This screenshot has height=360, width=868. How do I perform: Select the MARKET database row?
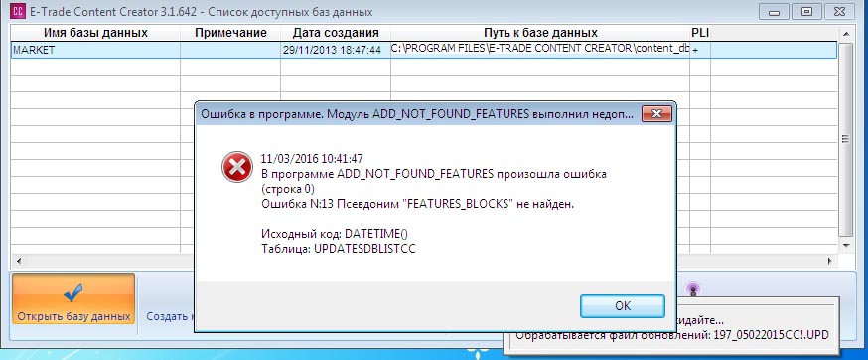coord(423,50)
